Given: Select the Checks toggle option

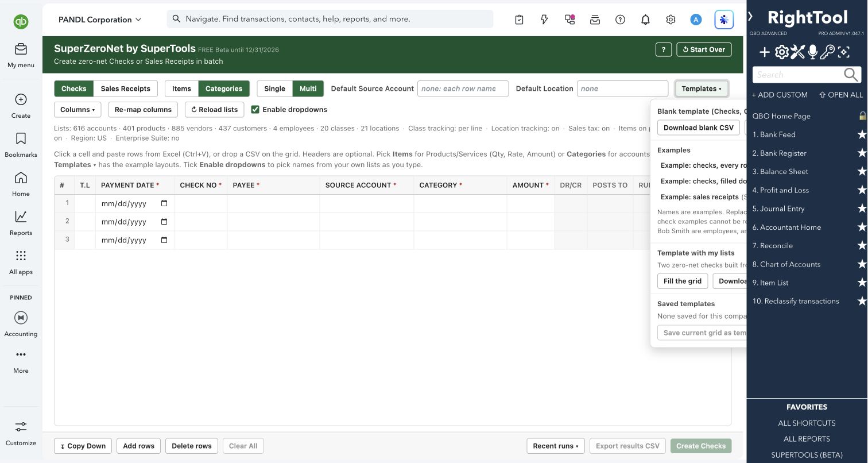Looking at the screenshot, I should pyautogui.click(x=74, y=88).
